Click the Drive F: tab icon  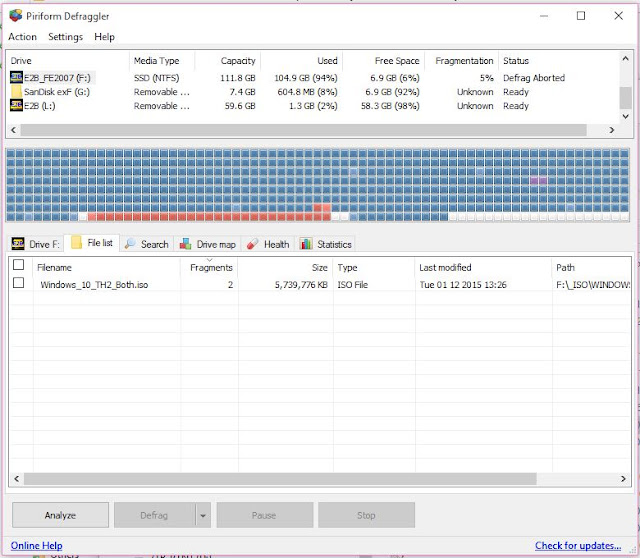click(x=18, y=244)
